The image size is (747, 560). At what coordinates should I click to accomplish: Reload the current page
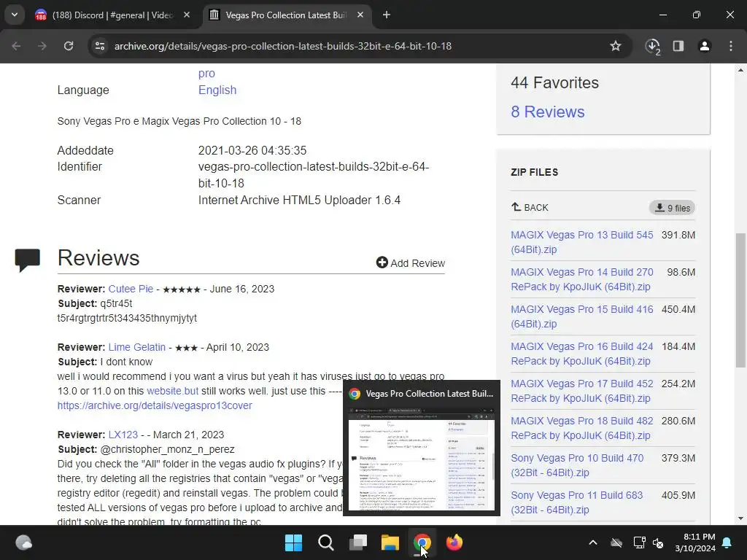(69, 46)
